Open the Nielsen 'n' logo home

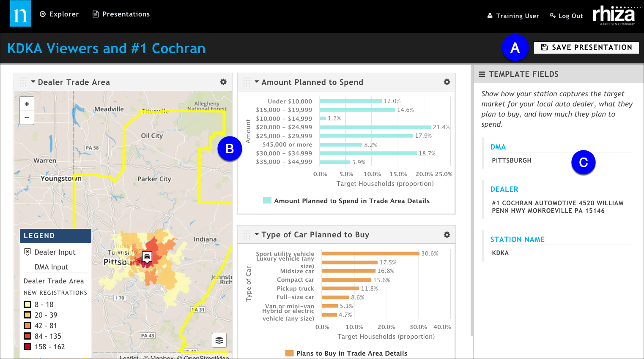(21, 14)
